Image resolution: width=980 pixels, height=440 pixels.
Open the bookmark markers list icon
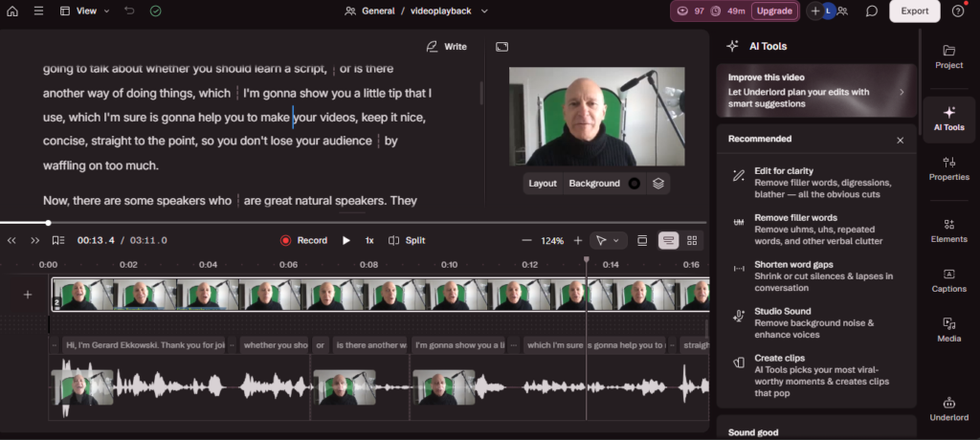point(58,241)
